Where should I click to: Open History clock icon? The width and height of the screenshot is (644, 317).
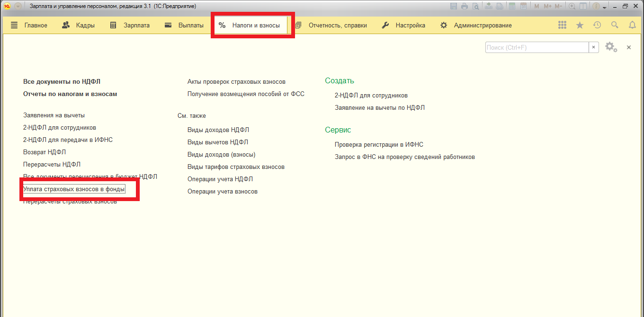pos(597,25)
